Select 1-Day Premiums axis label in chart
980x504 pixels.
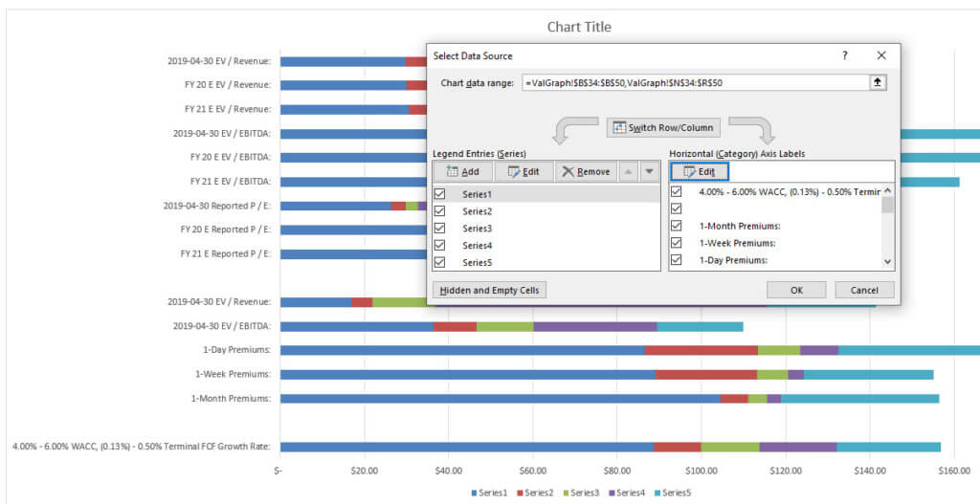237,350
